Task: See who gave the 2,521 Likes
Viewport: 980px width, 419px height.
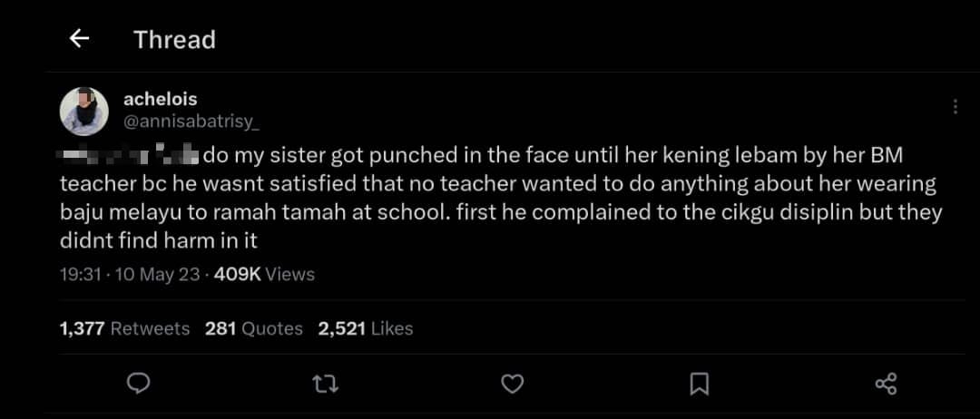Action: 366,328
